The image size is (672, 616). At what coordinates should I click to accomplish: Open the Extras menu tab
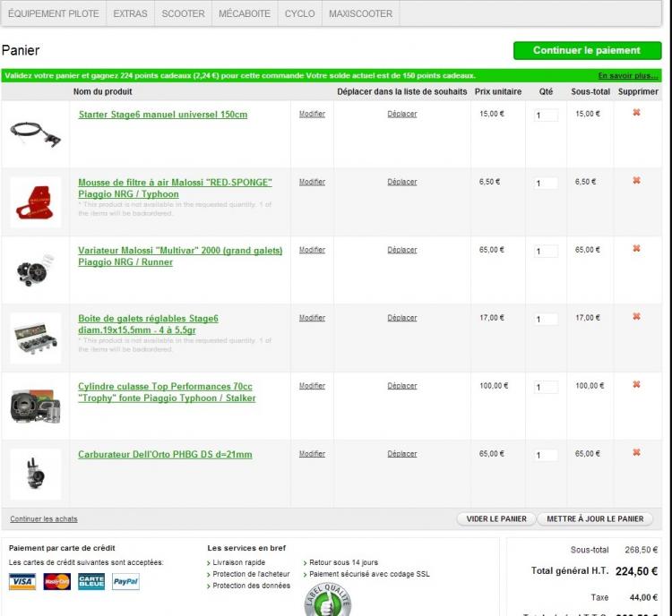click(130, 13)
